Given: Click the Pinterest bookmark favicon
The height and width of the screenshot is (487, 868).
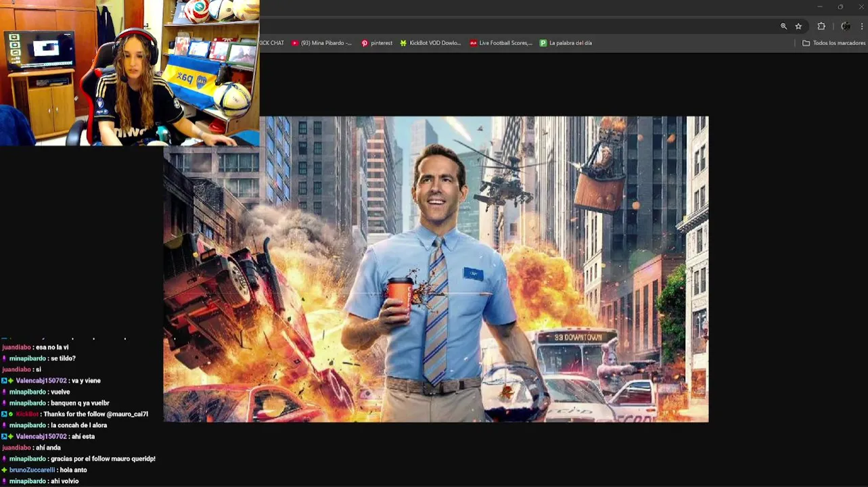Looking at the screenshot, I should [365, 43].
